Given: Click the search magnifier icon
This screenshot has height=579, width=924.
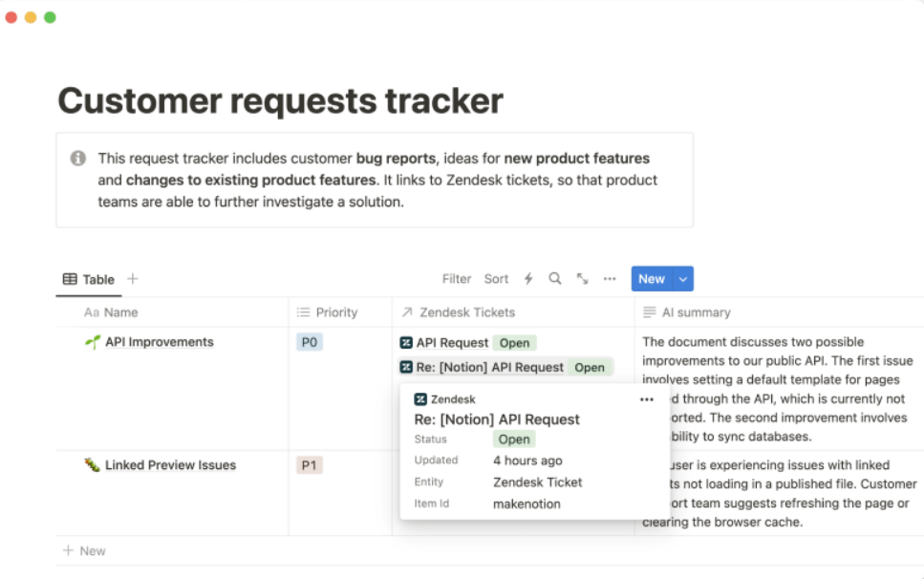Looking at the screenshot, I should [x=555, y=279].
